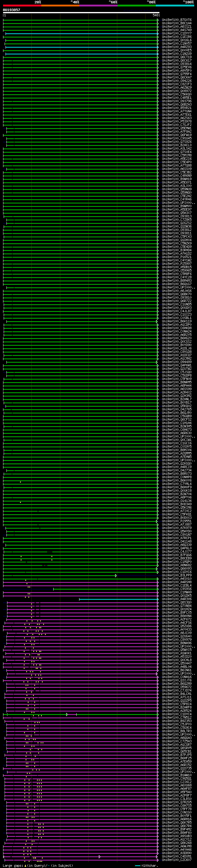Select label UniRef100_Q01DK5
The image size is (197, 868).
(176, 595)
